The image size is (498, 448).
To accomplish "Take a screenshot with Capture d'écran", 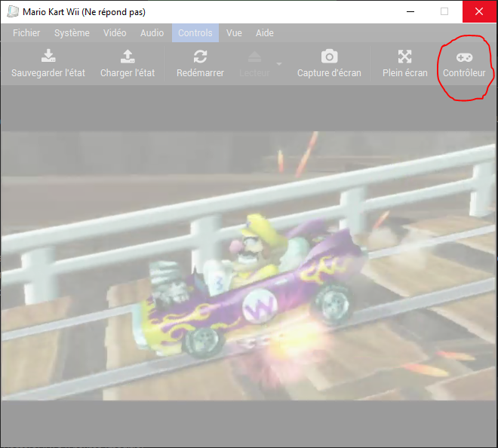I will coord(329,63).
